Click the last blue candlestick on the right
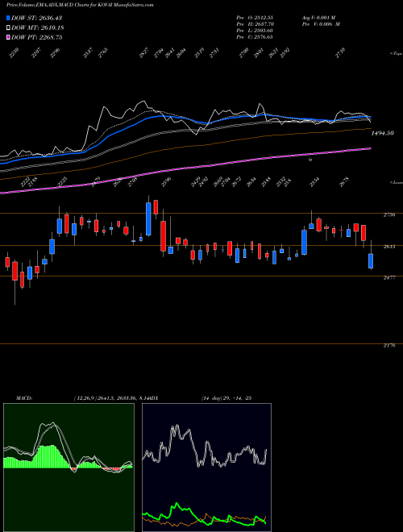403x532 pixels. pos(371,261)
